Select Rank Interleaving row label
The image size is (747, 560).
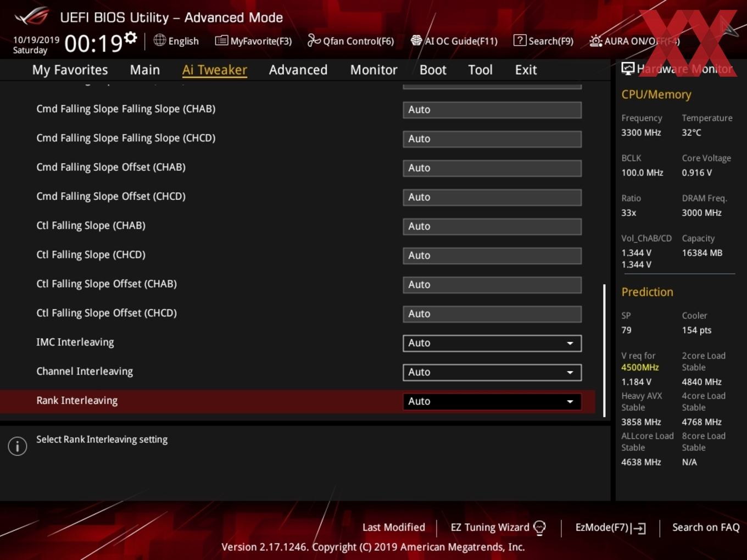(77, 400)
